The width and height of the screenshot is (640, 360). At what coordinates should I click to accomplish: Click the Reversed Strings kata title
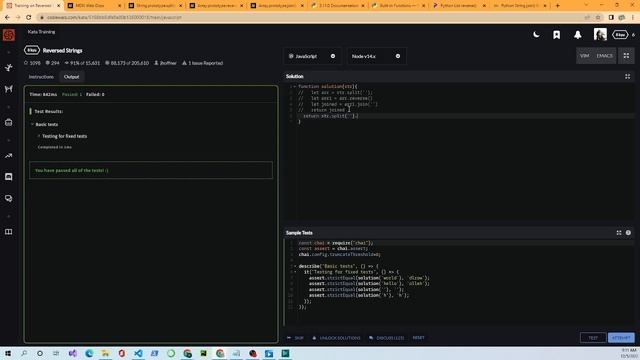coord(62,51)
